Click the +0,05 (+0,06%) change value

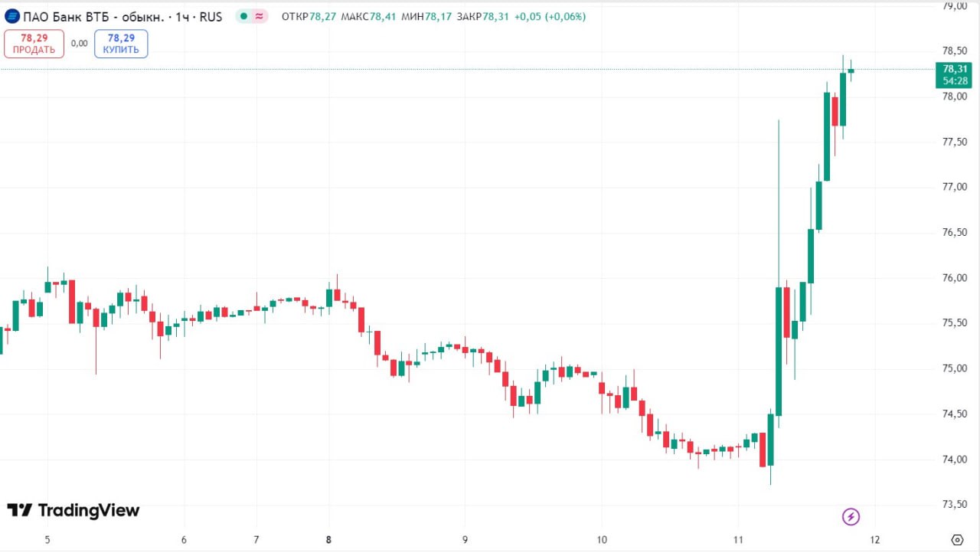coord(551,16)
